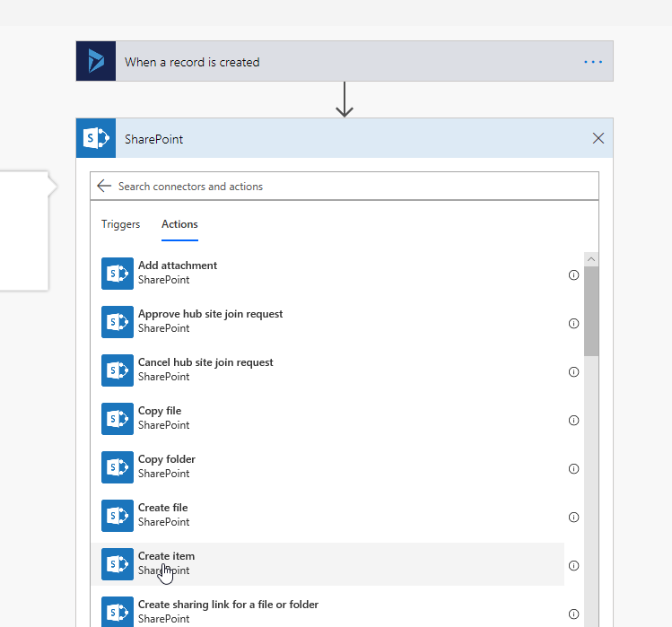This screenshot has width=672, height=627.
Task: Select the Create item action
Action: tap(327, 564)
